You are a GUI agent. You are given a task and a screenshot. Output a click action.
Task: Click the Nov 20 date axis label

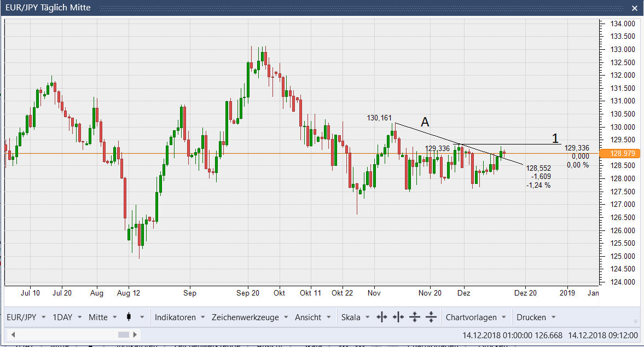[430, 293]
